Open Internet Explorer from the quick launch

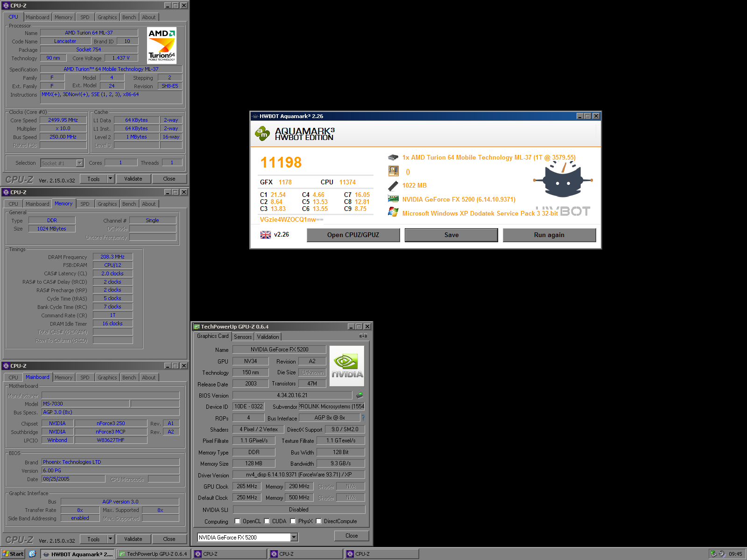click(32, 554)
